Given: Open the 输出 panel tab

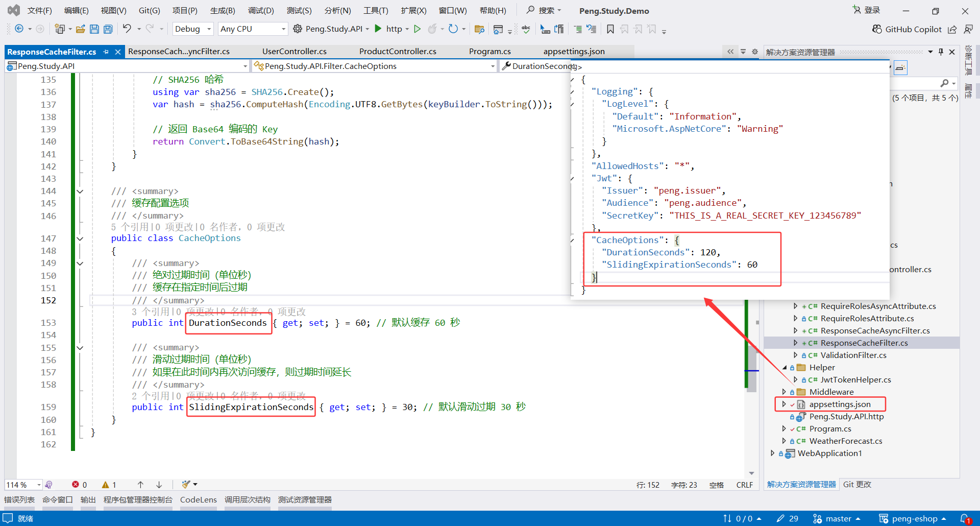Looking at the screenshot, I should click(x=88, y=500).
